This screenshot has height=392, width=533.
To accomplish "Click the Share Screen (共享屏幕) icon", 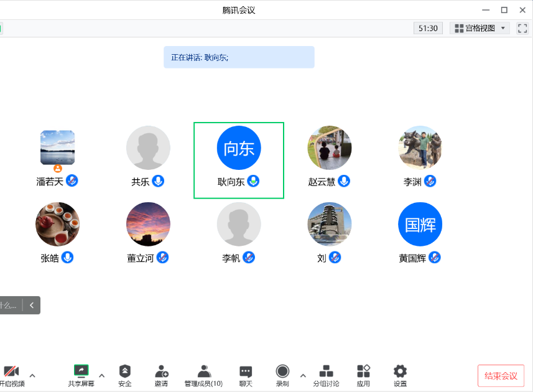I will 81,371.
